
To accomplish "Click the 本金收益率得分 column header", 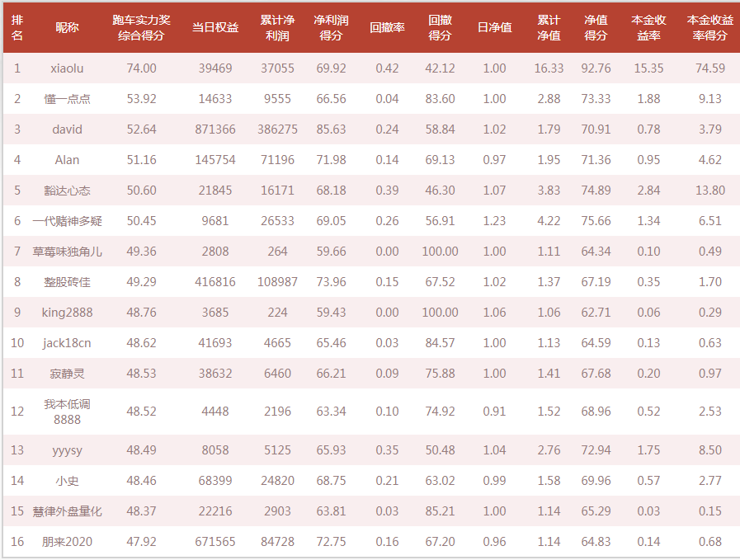I will click(x=709, y=28).
